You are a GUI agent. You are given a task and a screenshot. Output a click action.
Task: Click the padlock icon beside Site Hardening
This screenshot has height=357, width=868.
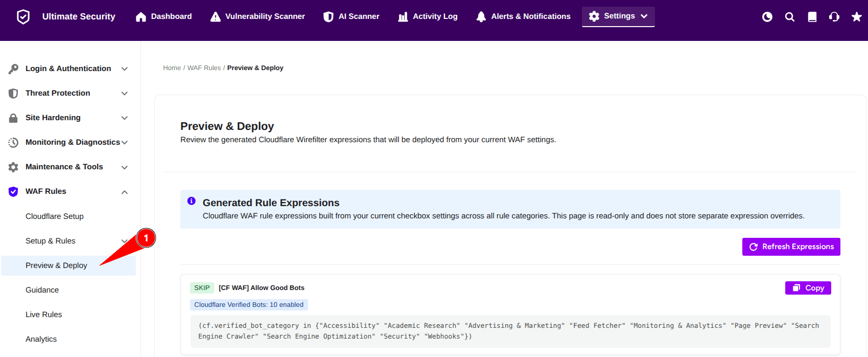(x=13, y=118)
